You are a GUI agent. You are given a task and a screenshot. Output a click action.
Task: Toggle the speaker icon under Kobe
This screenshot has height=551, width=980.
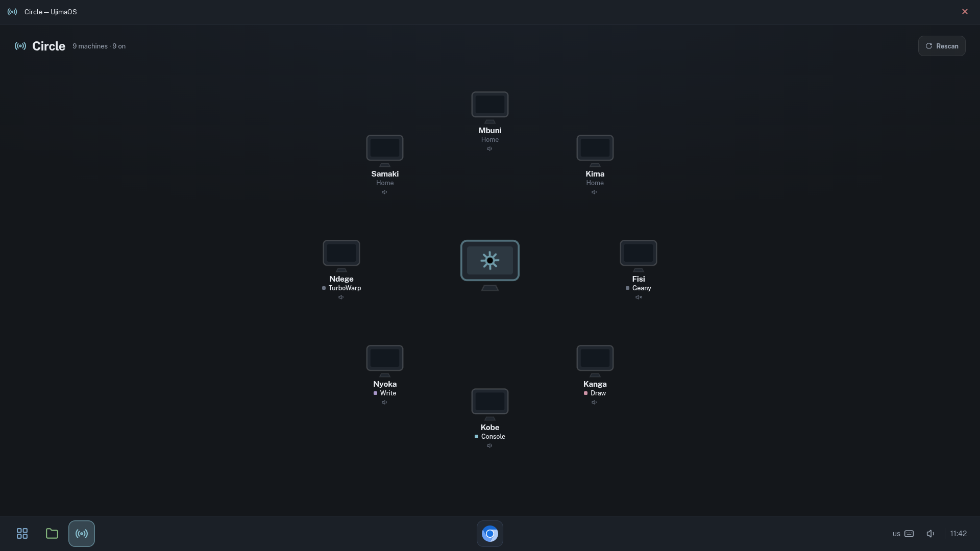pos(489,446)
